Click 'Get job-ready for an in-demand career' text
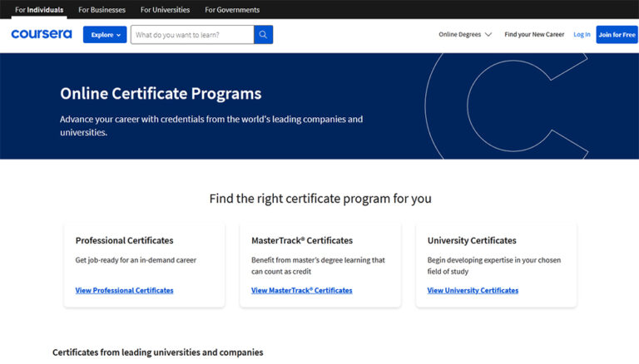 [136, 260]
